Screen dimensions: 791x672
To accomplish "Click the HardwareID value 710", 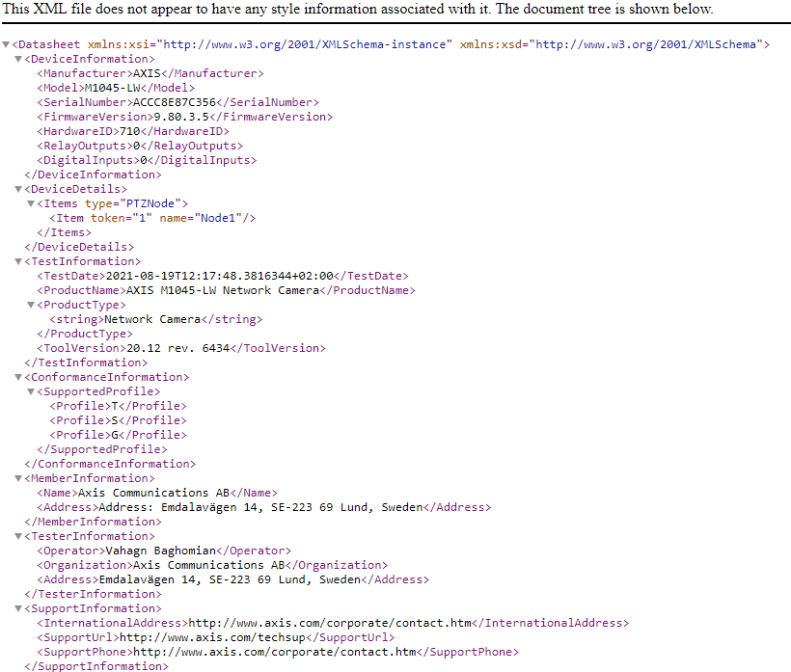I will tap(128, 131).
